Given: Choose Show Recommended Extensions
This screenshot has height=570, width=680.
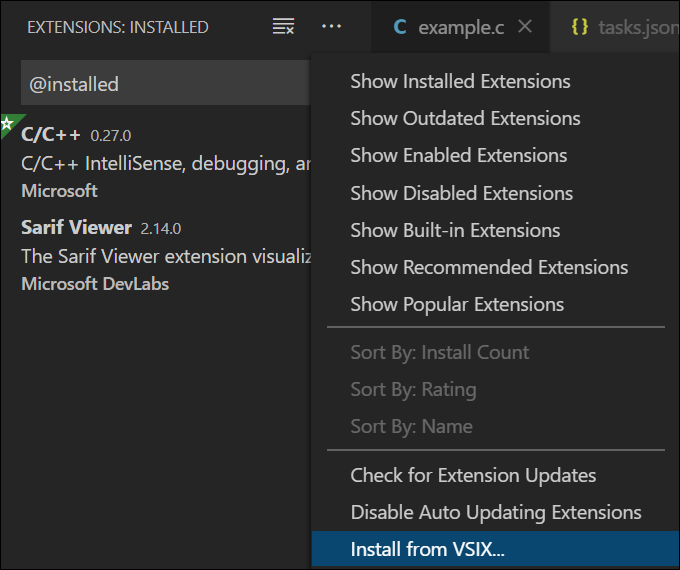Looking at the screenshot, I should (x=489, y=267).
